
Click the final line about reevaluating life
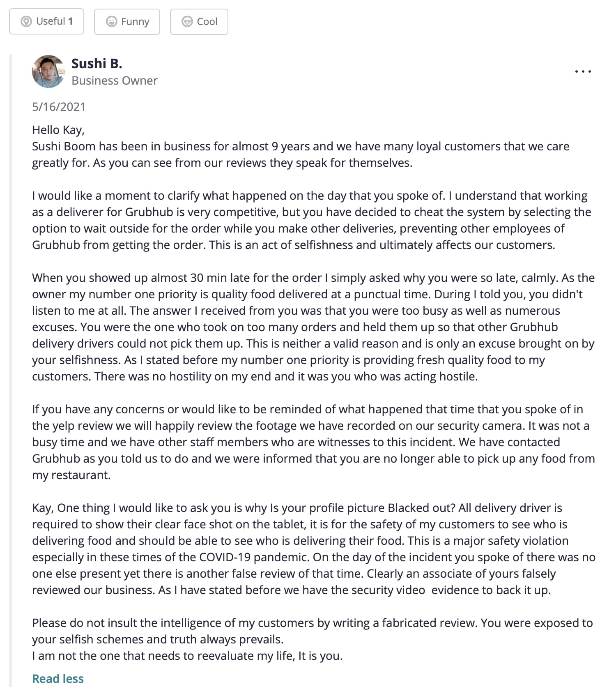[x=187, y=656]
